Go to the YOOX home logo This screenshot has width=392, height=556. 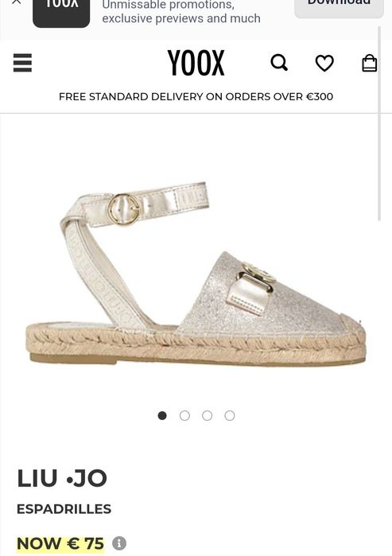click(x=196, y=63)
